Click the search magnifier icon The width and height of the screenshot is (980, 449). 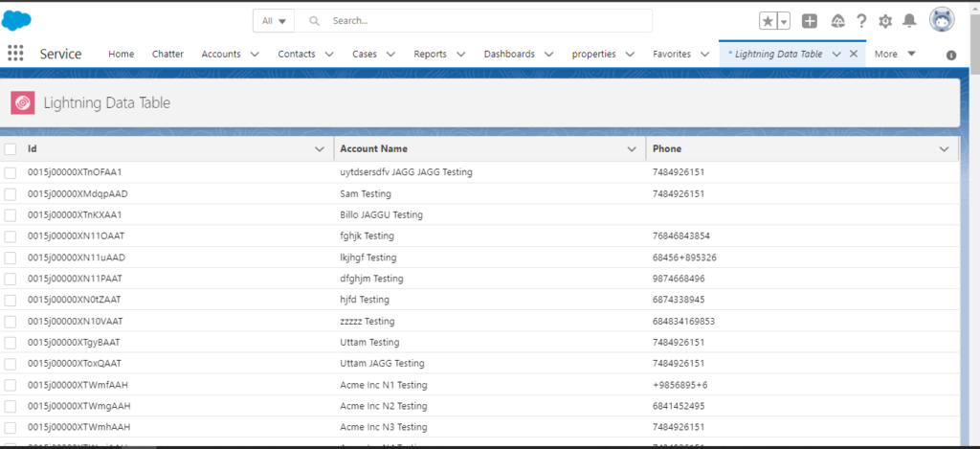[314, 21]
